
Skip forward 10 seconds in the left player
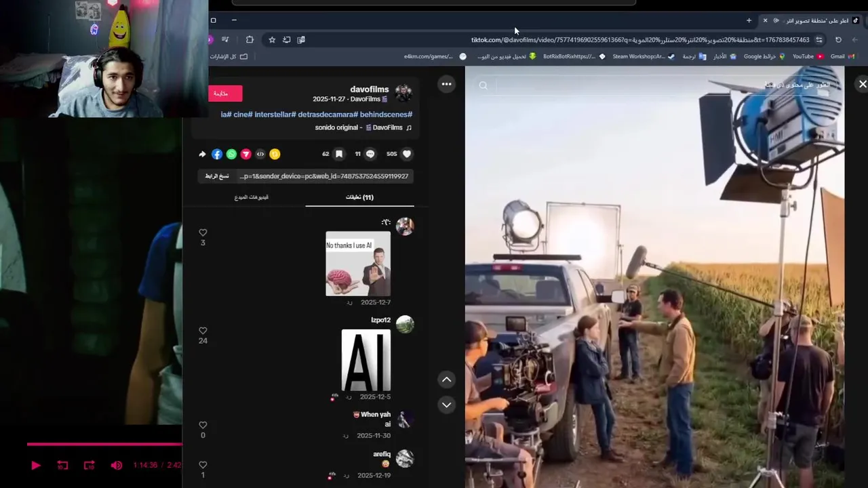pyautogui.click(x=89, y=465)
